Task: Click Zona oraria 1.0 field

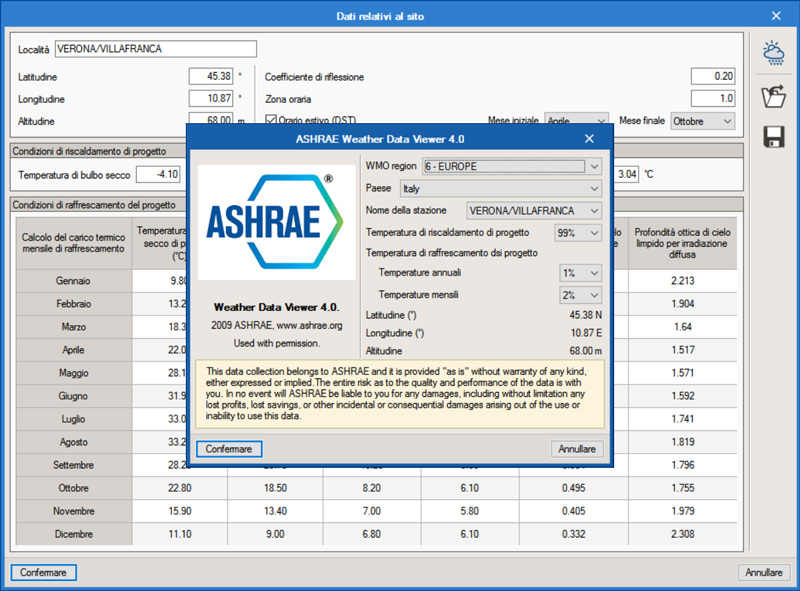Action: pos(713,98)
